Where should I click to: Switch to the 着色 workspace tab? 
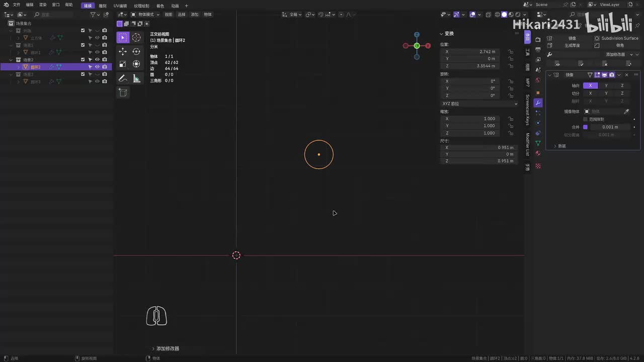(x=160, y=6)
